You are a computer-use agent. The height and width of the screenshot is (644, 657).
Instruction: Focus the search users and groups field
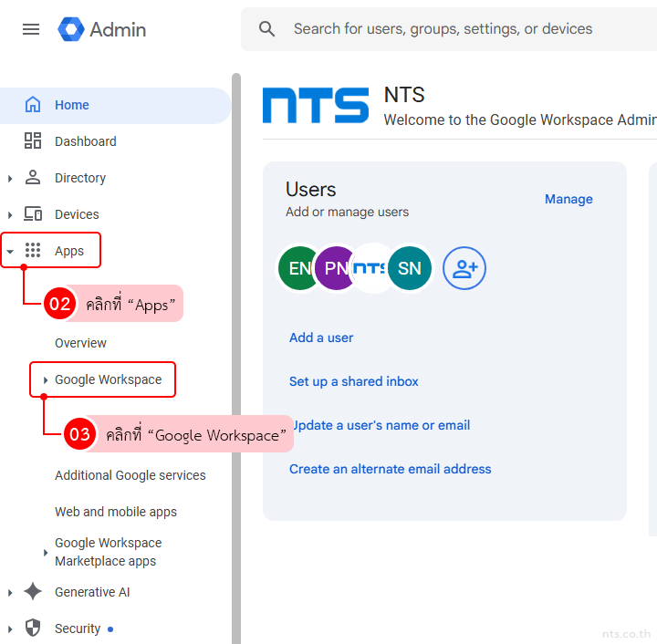coord(449,29)
